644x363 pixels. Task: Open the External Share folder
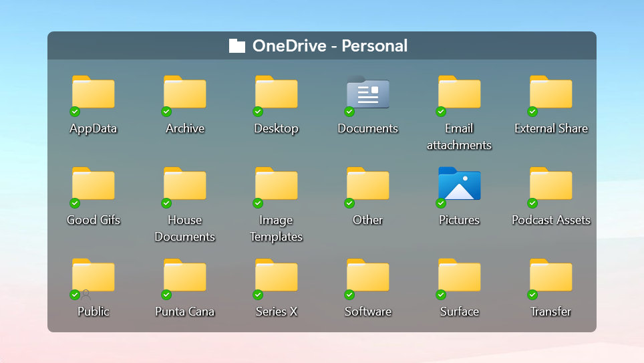(x=551, y=93)
